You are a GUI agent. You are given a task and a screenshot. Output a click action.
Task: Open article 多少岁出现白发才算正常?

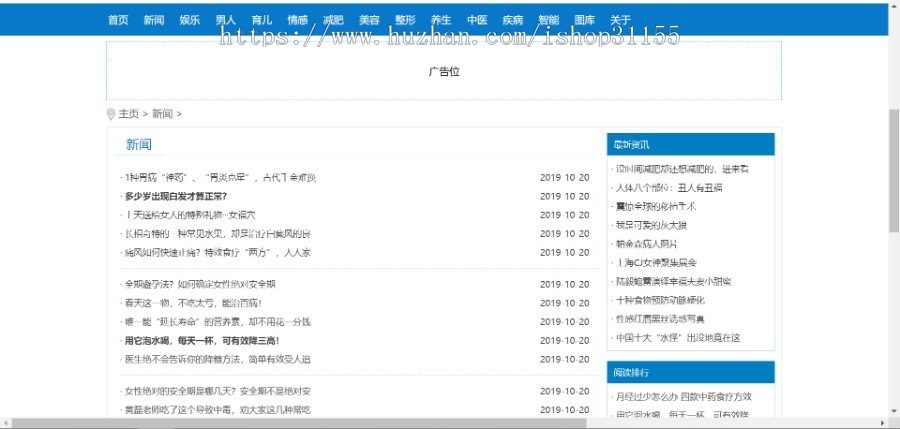[176, 196]
